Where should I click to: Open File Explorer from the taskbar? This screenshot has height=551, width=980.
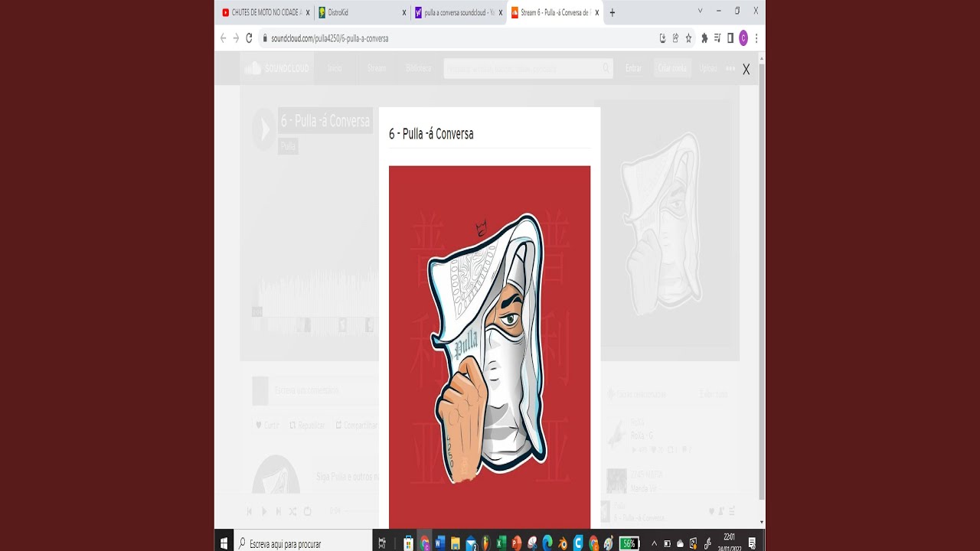pos(456,543)
